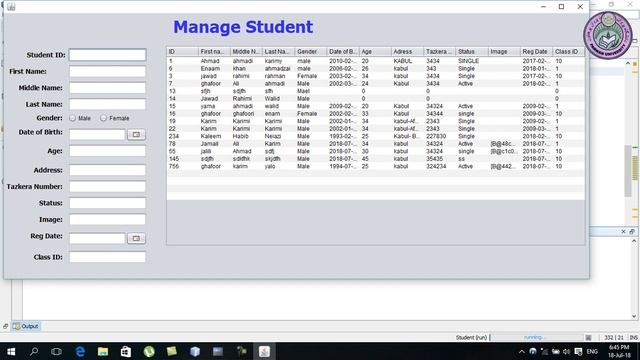Open the Output tab in the IDE
This screenshot has width=640, height=360.
point(26,326)
